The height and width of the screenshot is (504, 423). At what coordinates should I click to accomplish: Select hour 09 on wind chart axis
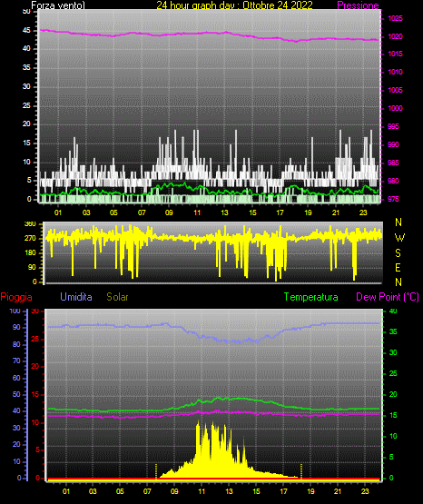click(169, 212)
